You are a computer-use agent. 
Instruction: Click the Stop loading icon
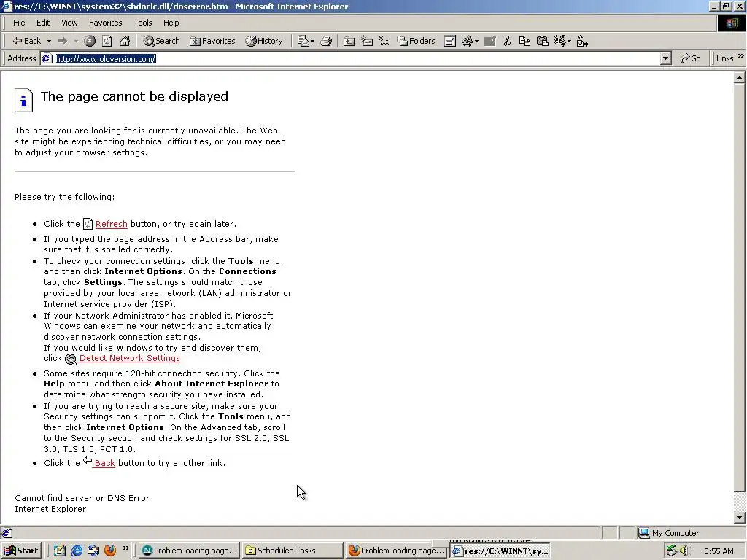pyautogui.click(x=90, y=41)
